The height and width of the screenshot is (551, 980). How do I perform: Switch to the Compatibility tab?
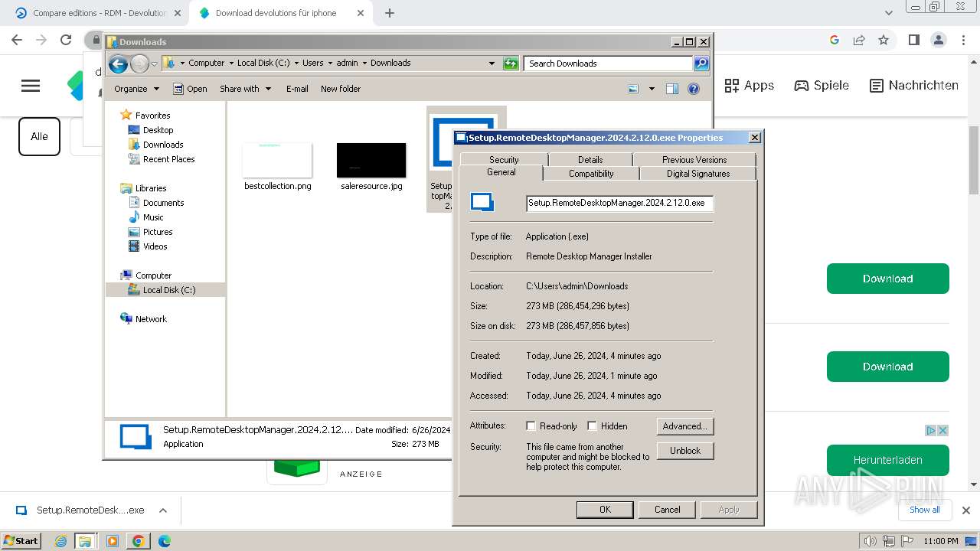coord(591,174)
